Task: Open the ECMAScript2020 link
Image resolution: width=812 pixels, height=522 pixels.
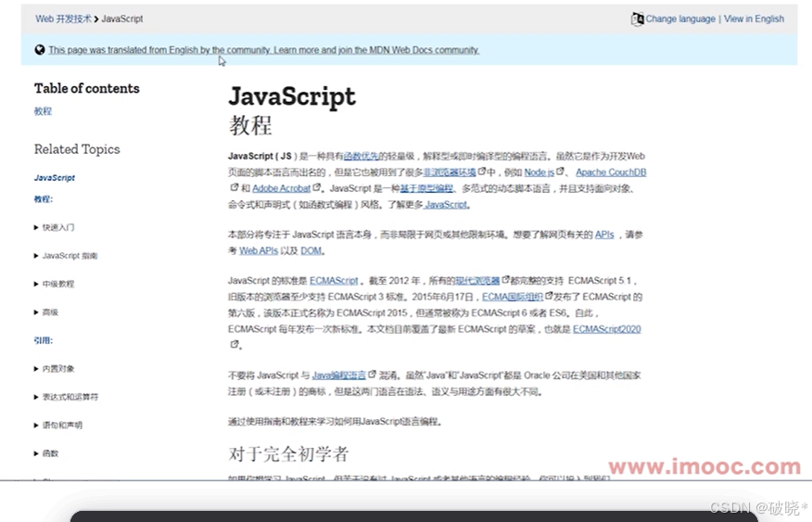Action: (x=607, y=329)
